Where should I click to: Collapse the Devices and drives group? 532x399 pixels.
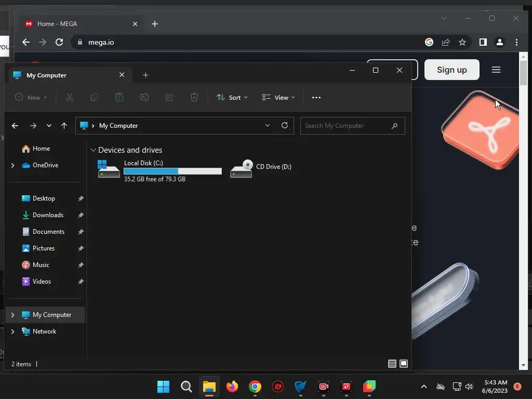[x=93, y=150]
